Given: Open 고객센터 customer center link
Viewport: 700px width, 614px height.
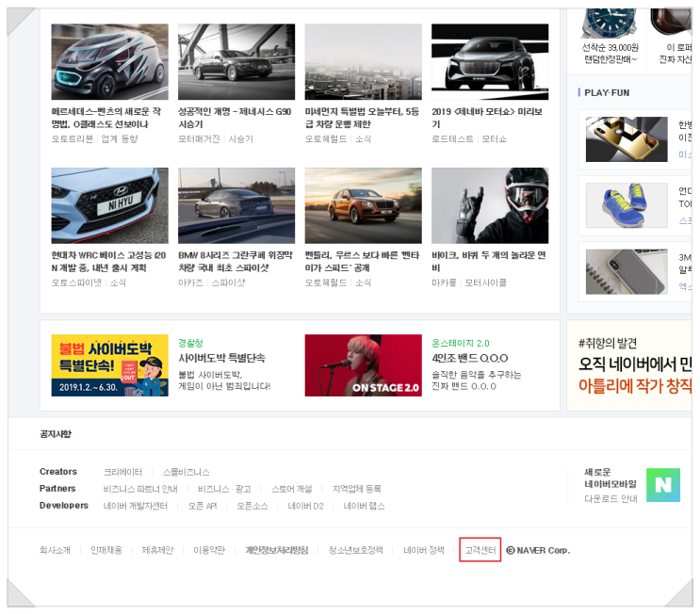Looking at the screenshot, I should coord(480,550).
